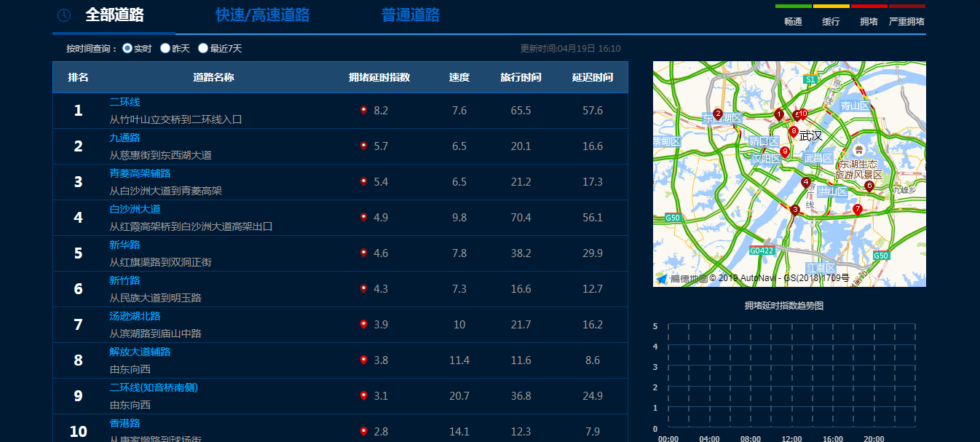Click the dark red 严重拥堵 legend color bar
The image size is (980, 442).
[x=906, y=7]
